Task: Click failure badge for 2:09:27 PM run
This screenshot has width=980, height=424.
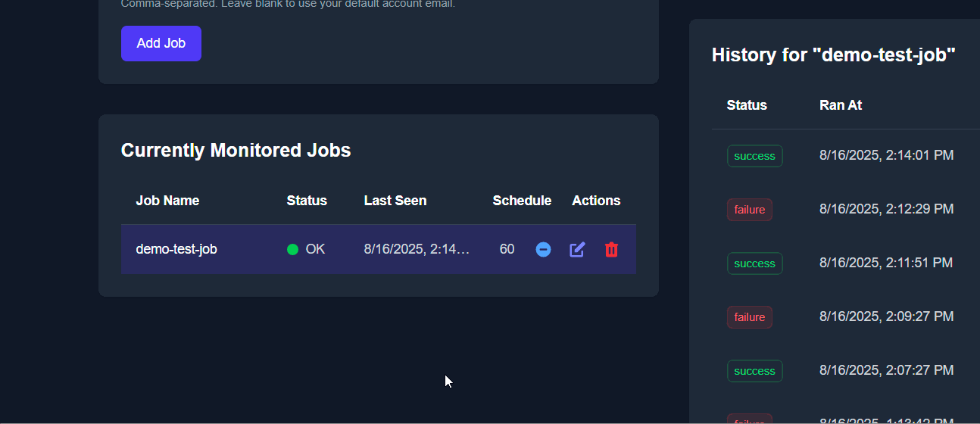Action: [x=750, y=317]
